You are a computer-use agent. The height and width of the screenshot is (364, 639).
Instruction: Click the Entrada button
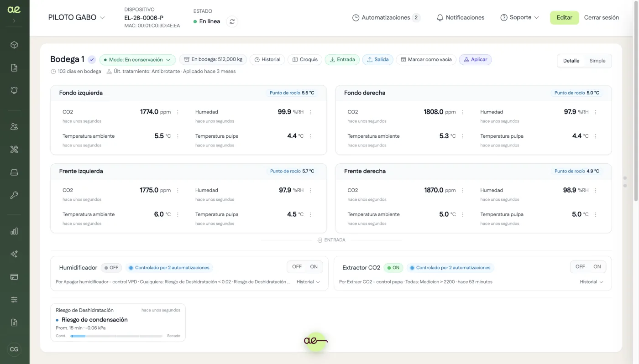click(342, 60)
